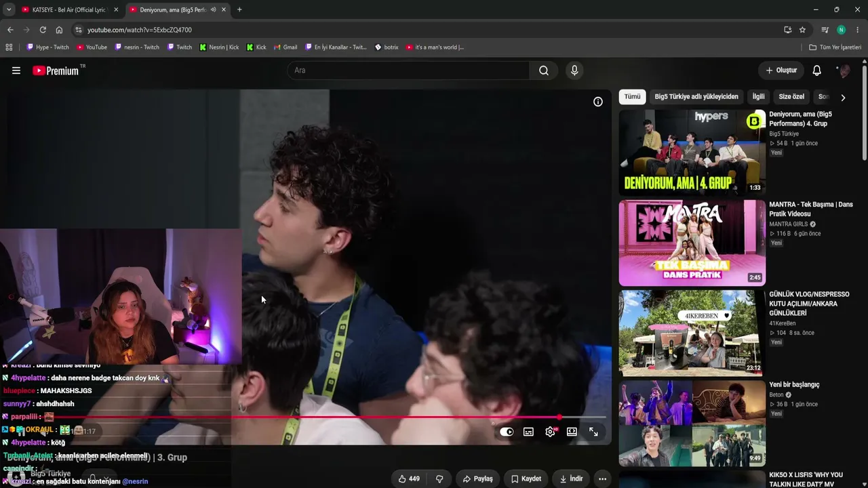The height and width of the screenshot is (488, 868).
Task: Enter fullscreen on the video player
Action: 593,432
